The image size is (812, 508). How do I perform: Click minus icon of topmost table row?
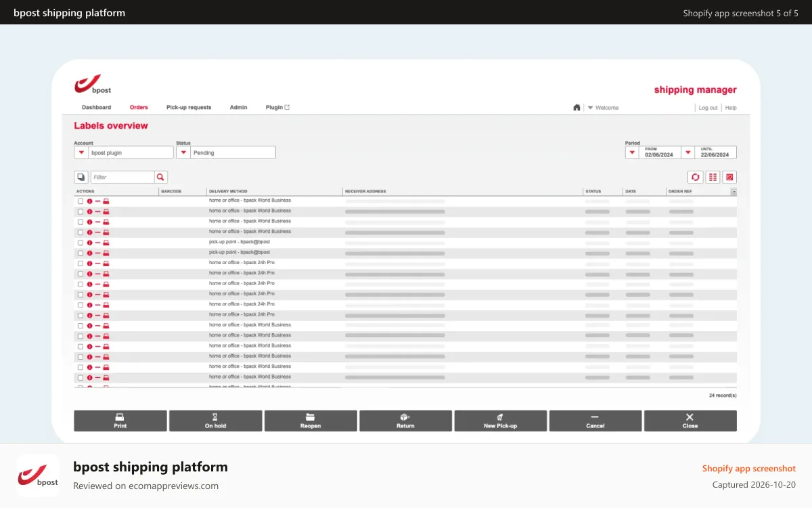tap(97, 201)
